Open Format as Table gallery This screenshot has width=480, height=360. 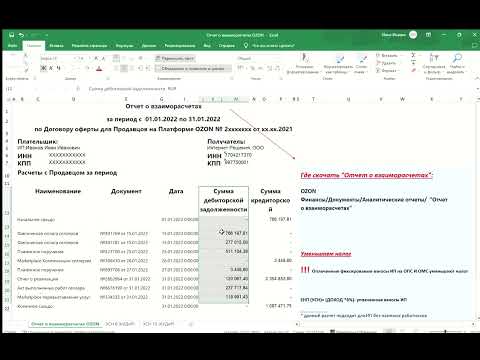tap(339, 64)
